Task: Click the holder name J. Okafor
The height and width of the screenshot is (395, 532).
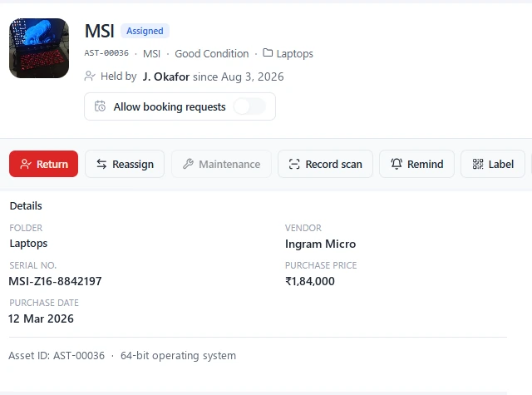Action: [166, 77]
